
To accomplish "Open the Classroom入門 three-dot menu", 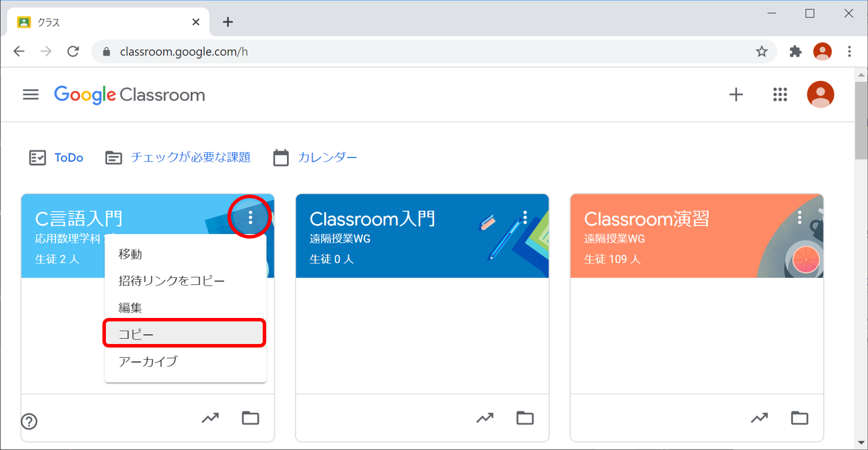I will [525, 217].
